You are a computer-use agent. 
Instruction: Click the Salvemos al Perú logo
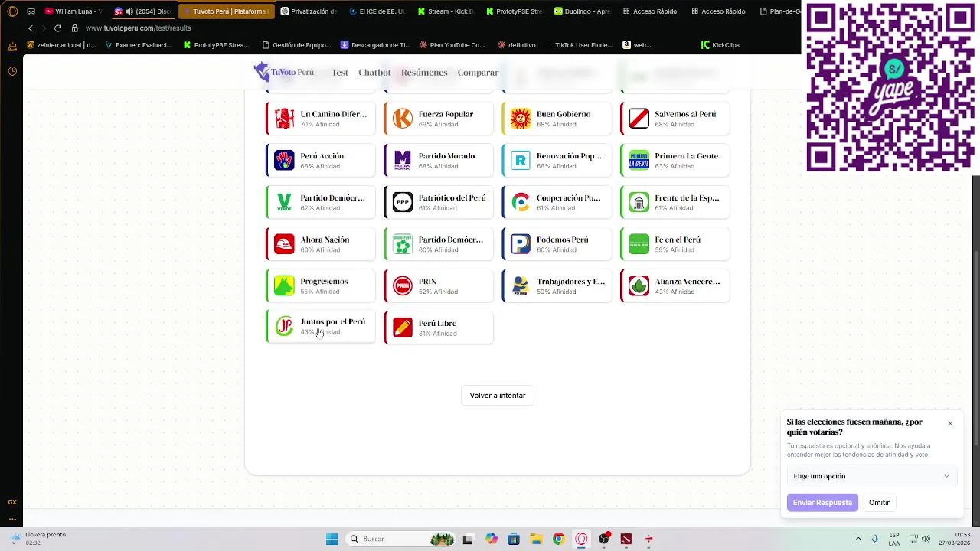pyautogui.click(x=639, y=119)
